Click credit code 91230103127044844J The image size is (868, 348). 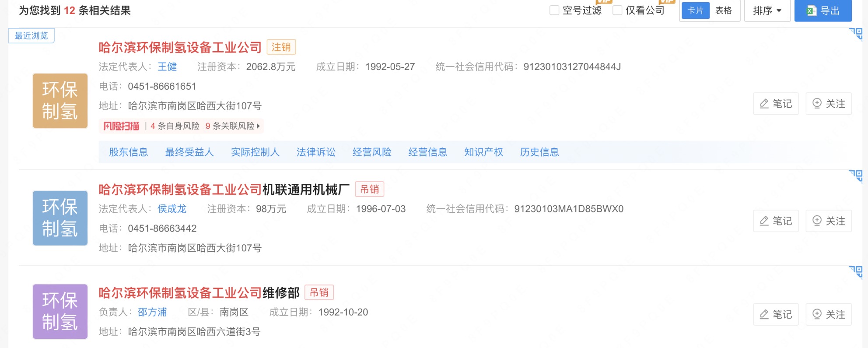pos(572,67)
